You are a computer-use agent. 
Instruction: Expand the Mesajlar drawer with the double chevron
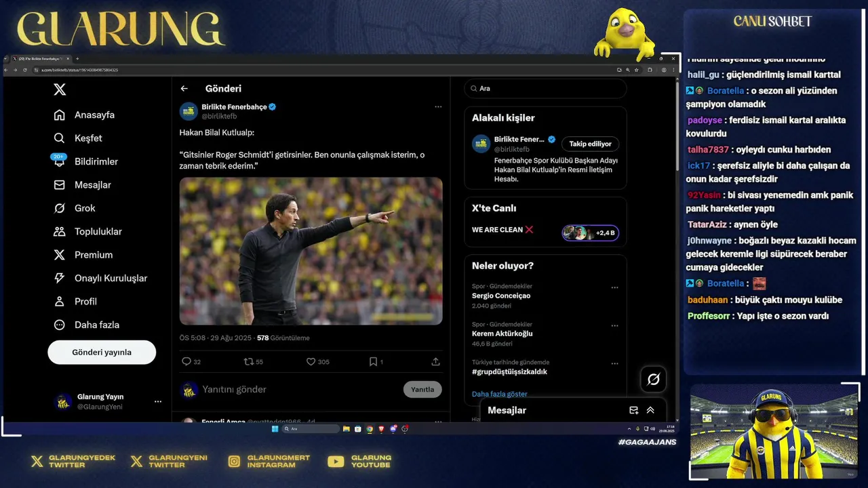tap(650, 410)
